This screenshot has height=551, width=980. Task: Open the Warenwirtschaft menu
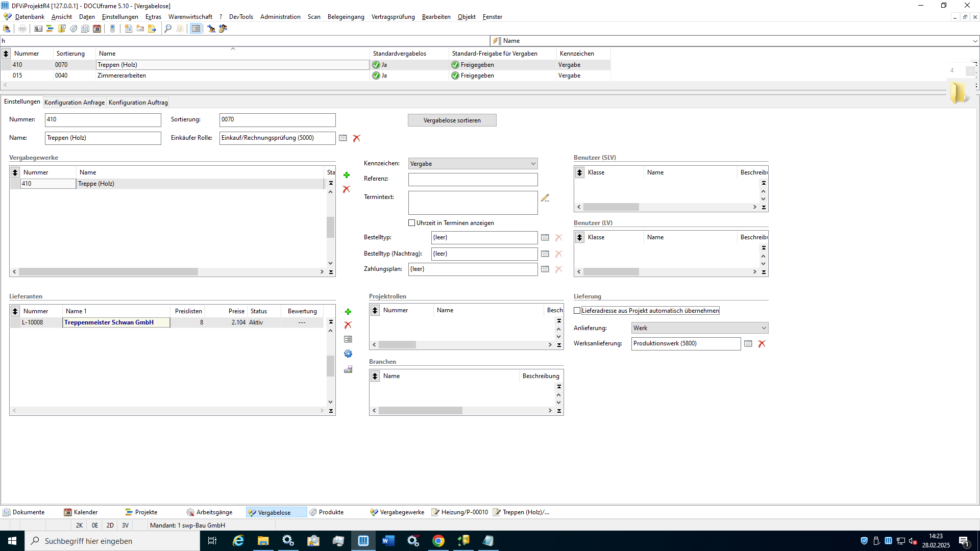pos(190,17)
